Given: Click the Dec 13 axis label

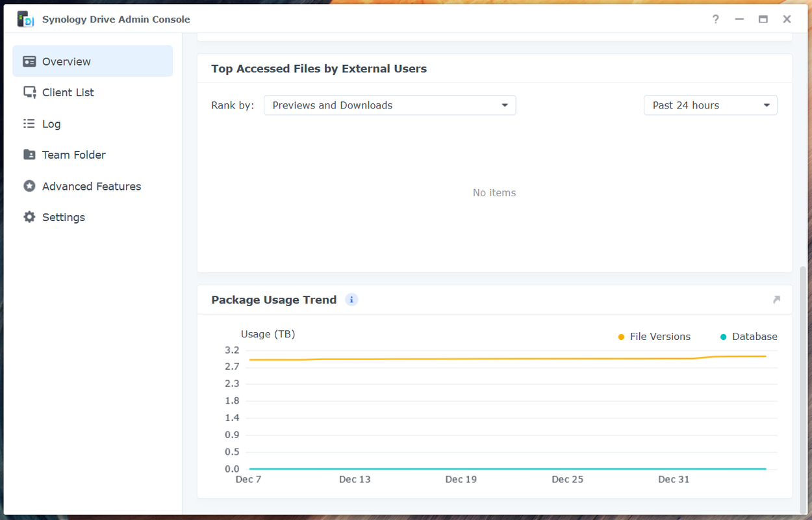Looking at the screenshot, I should coord(355,480).
